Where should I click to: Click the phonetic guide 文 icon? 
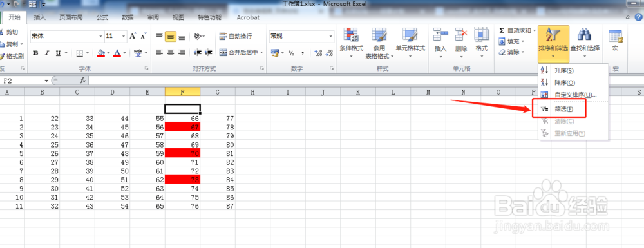(138, 53)
